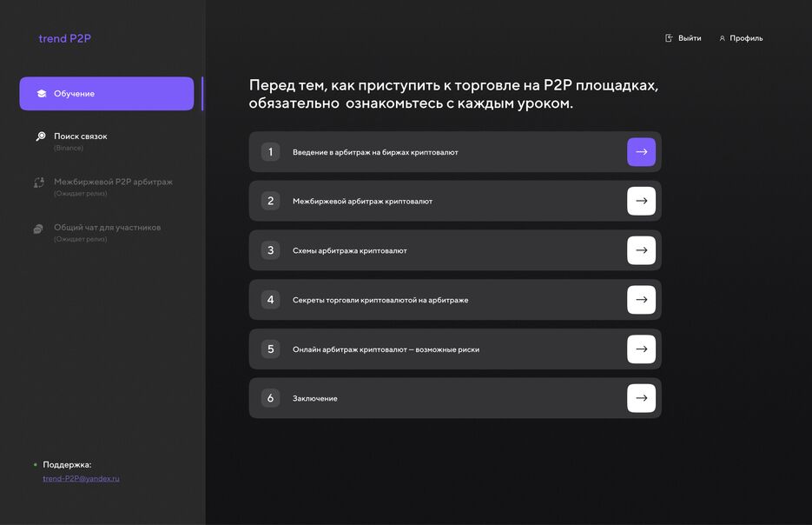
Task: Open lesson 1 with the purple arrow button
Action: [641, 152]
